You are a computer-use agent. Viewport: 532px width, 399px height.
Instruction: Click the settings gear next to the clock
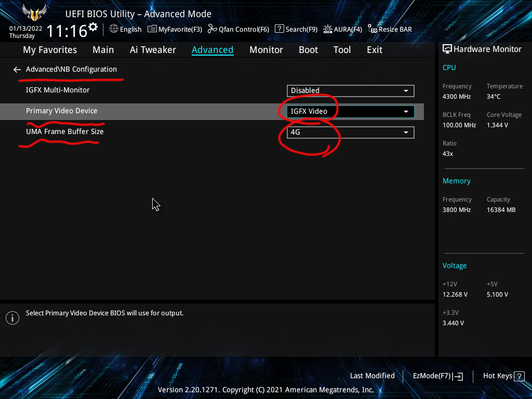pos(93,27)
